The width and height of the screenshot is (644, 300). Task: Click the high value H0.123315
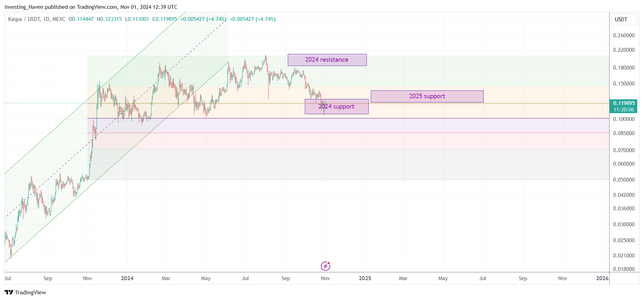(x=109, y=19)
